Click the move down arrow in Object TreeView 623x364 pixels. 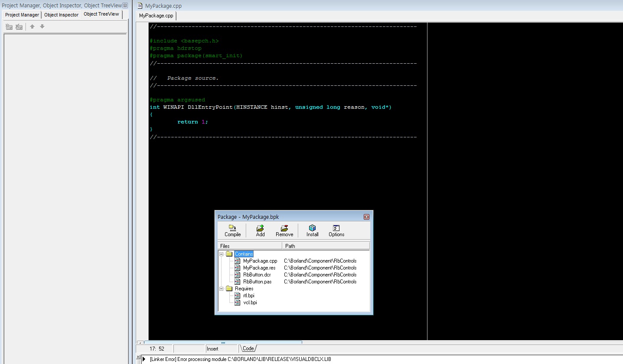pos(42,26)
